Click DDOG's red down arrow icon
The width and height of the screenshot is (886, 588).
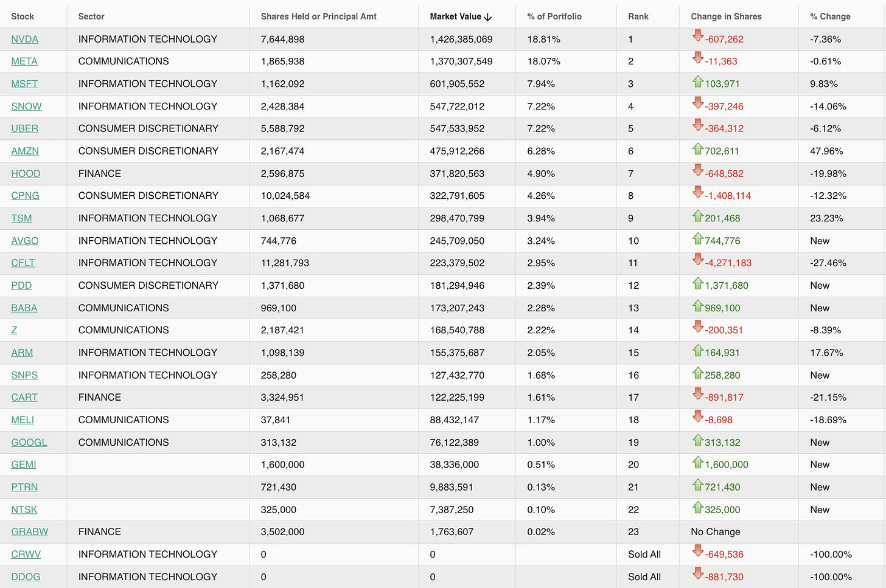point(697,574)
